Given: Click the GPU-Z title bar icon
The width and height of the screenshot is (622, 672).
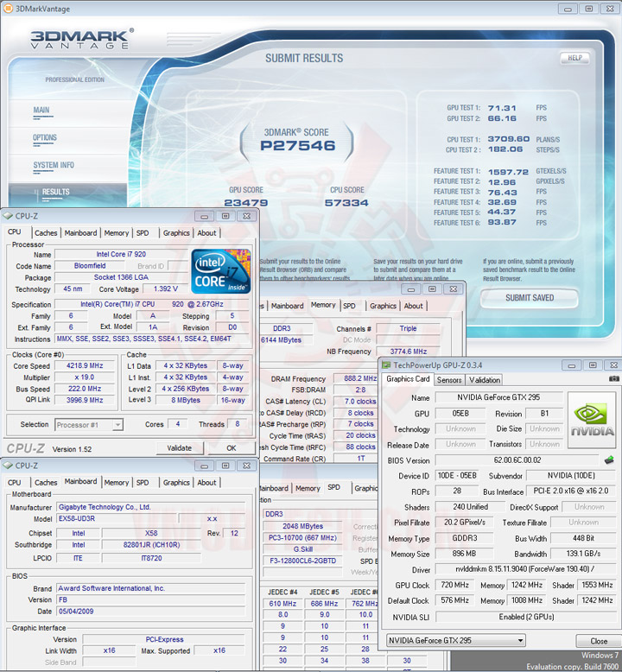Looking at the screenshot, I should point(387,365).
